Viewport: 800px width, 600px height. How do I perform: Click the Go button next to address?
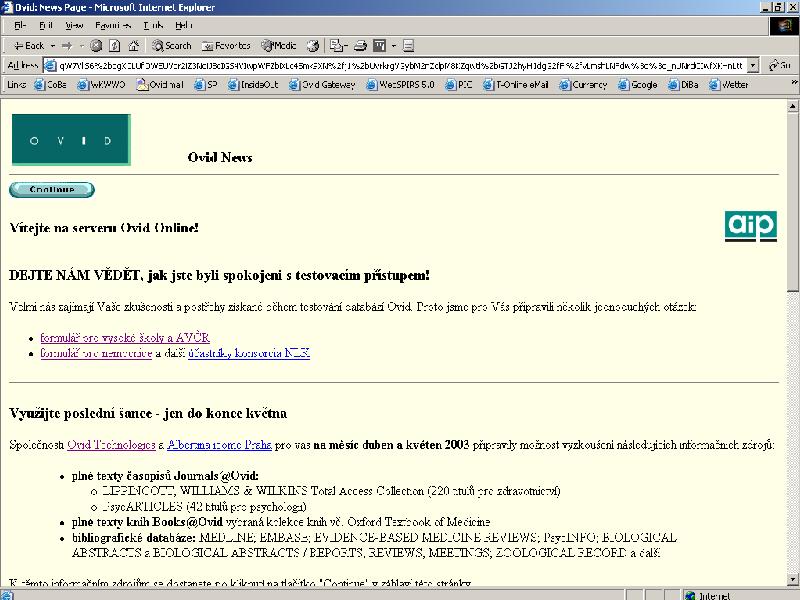point(780,65)
